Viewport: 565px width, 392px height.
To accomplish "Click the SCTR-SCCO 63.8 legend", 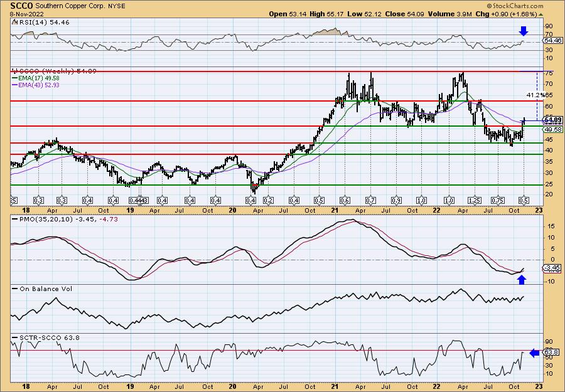I will tap(46, 337).
